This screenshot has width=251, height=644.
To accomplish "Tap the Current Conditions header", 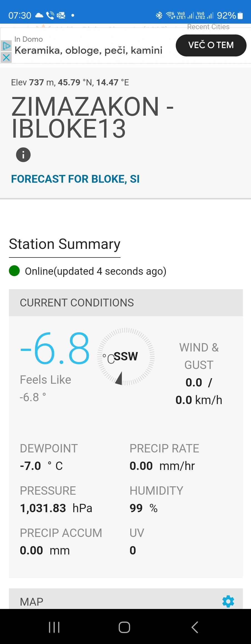I will pyautogui.click(x=126, y=303).
